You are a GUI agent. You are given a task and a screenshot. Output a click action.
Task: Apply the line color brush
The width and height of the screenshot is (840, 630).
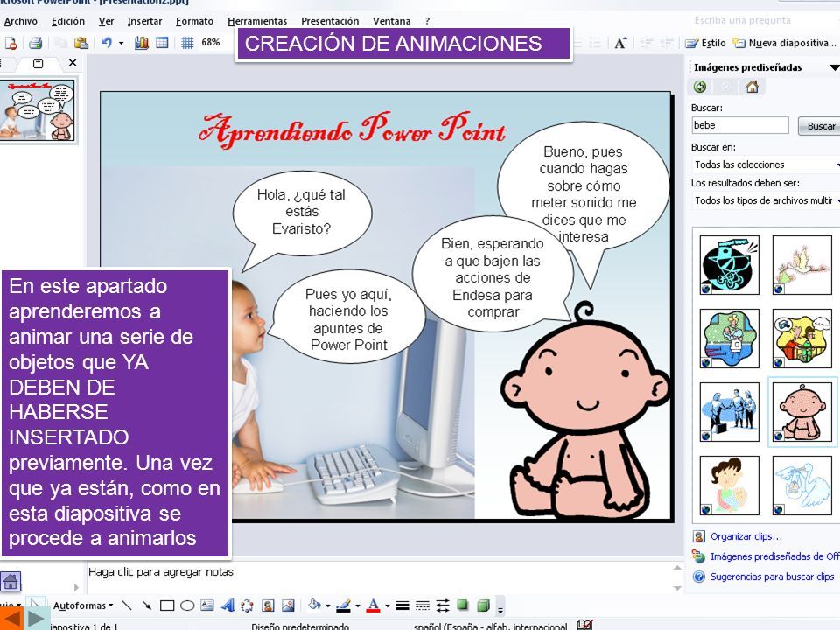coord(343,605)
